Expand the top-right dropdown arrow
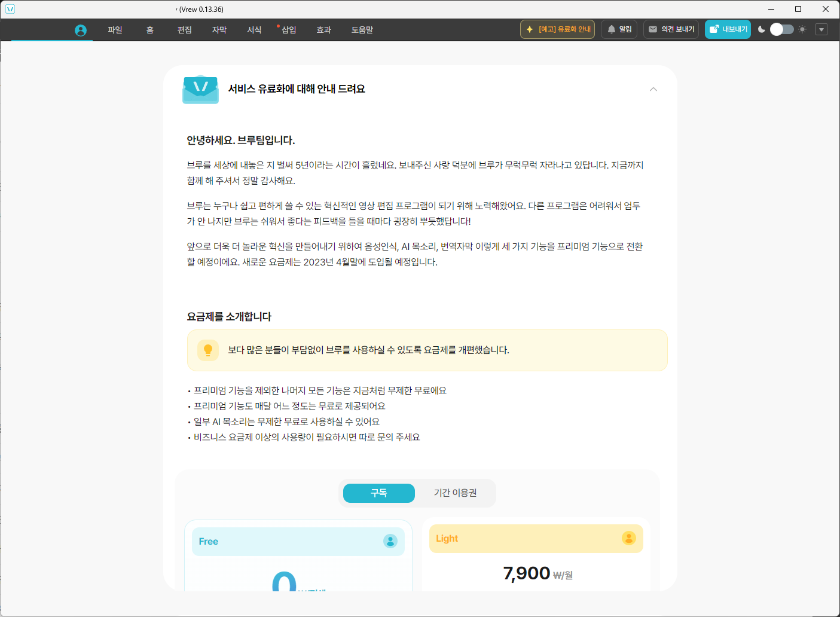The image size is (840, 617). pos(821,29)
